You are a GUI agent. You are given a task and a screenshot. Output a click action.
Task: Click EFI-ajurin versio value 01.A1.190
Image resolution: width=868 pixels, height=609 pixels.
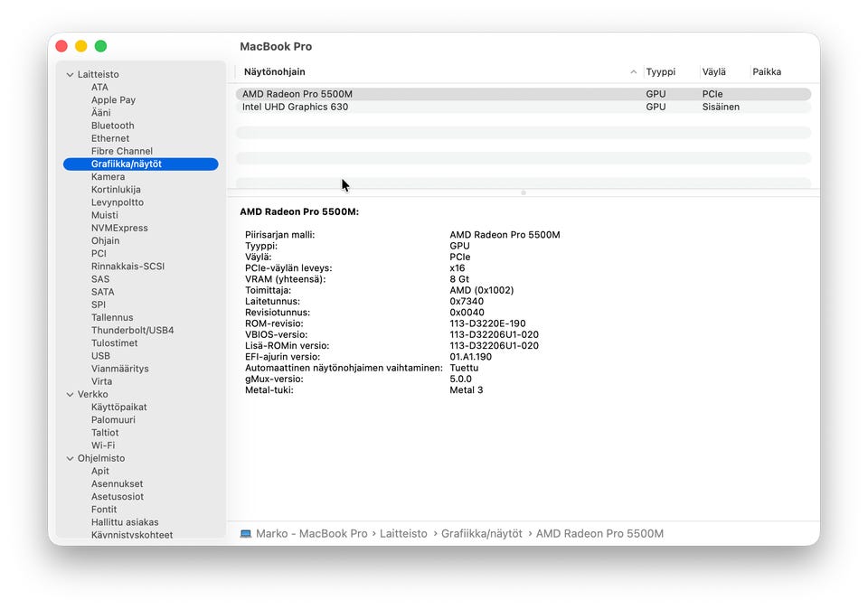(x=470, y=357)
